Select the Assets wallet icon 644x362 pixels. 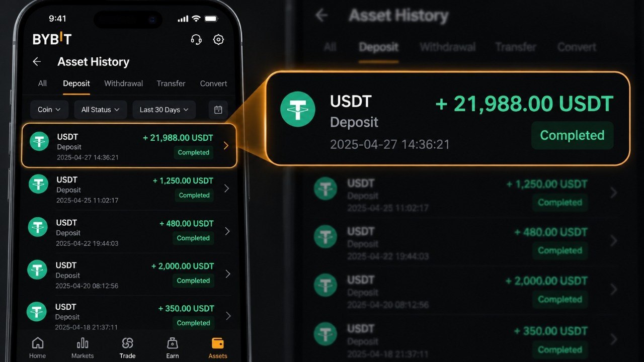218,343
